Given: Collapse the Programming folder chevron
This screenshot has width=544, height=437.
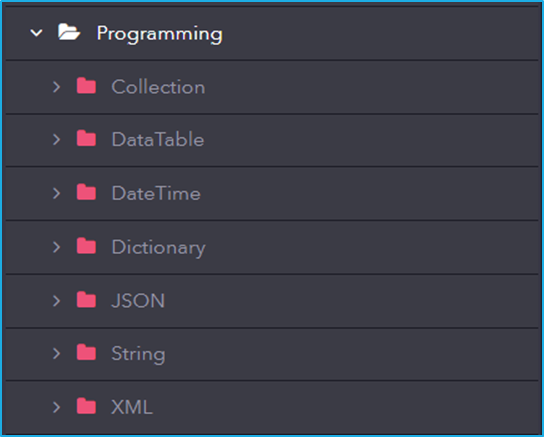Looking at the screenshot, I should pos(36,33).
